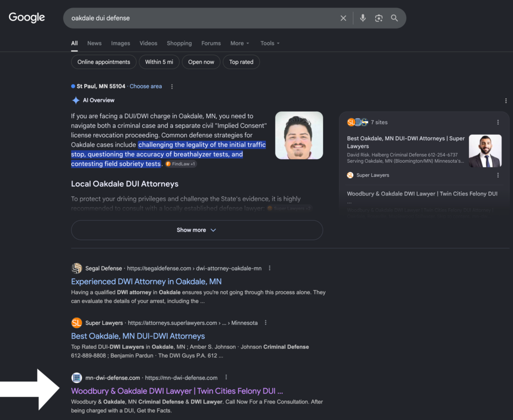Open Google Lens image search icon

[379, 19]
